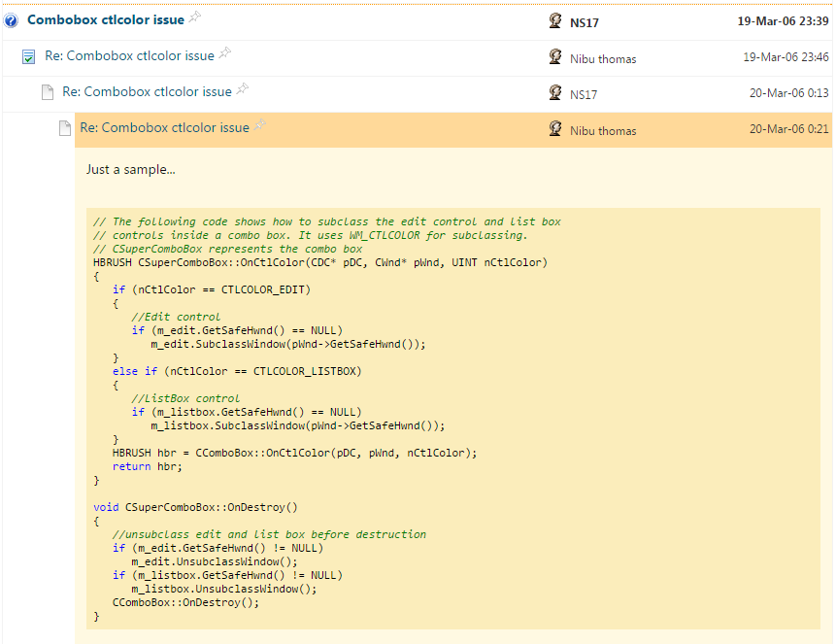Click the avatar icon next to Nibu thomas at 0:21
The height and width of the screenshot is (644, 836).
point(555,128)
